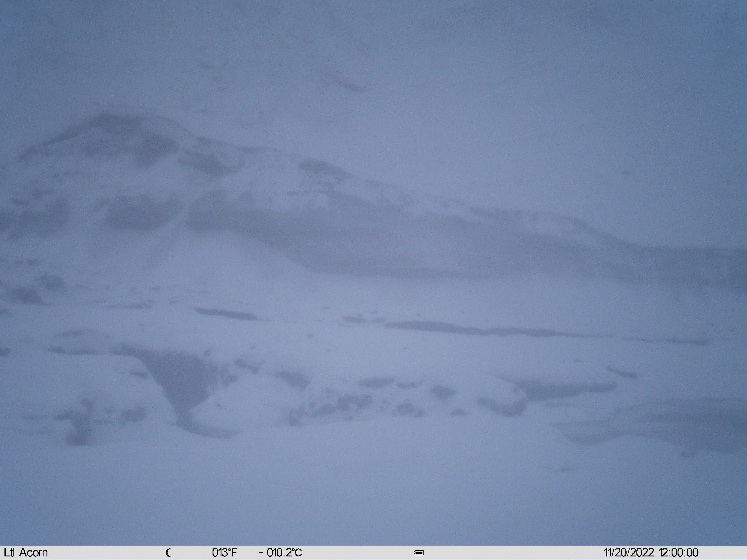Select the 12:00:00 time stamp
This screenshot has width=747, height=560.
click(x=678, y=553)
